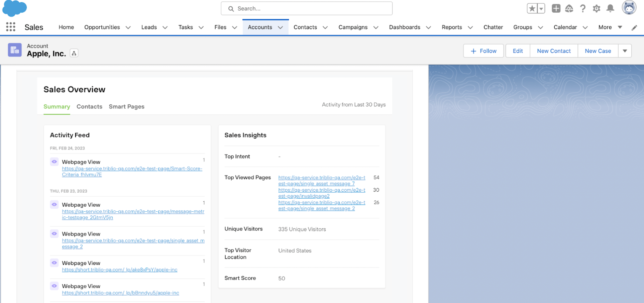Switch to Contacts tab in Sales Overview
Viewport: 644px width, 303px height.
coord(89,106)
